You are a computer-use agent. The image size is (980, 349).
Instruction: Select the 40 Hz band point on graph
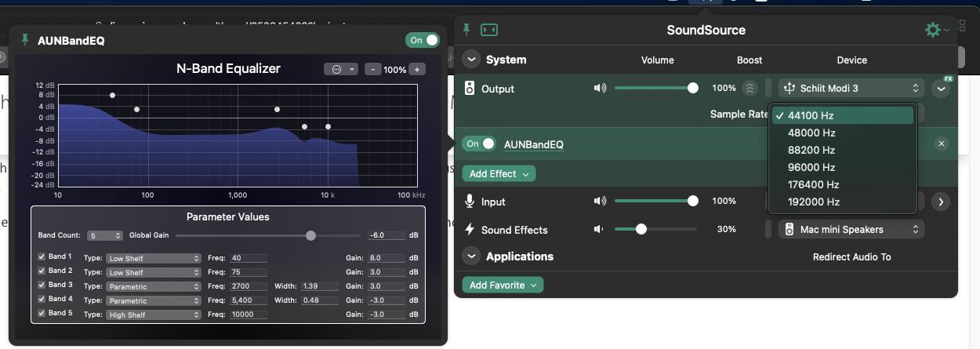[113, 96]
